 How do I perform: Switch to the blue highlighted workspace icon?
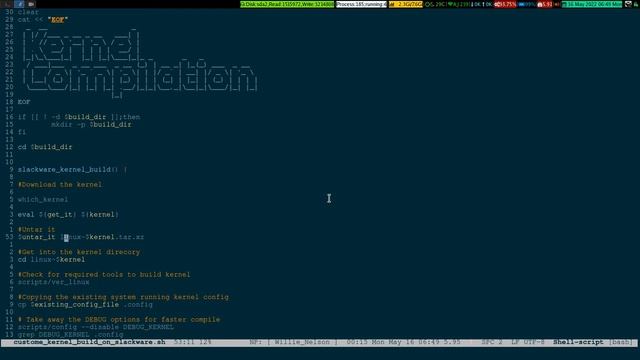(x=19, y=4)
